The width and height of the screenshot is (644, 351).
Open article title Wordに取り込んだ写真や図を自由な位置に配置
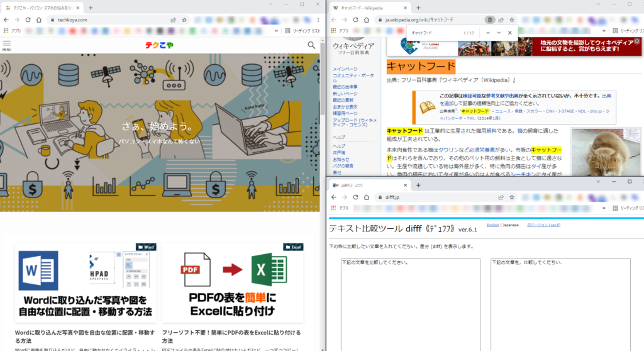(x=85, y=337)
